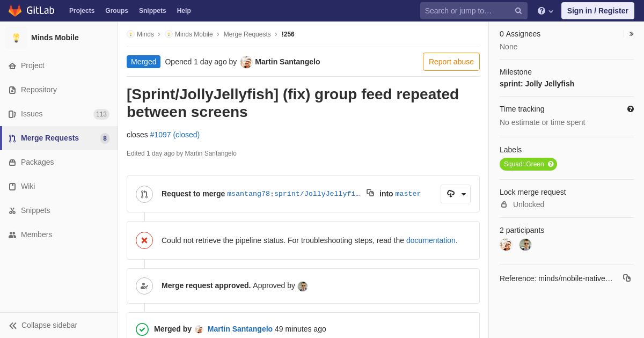Copy the source branch name icon
This screenshot has height=338, width=644.
370,193
